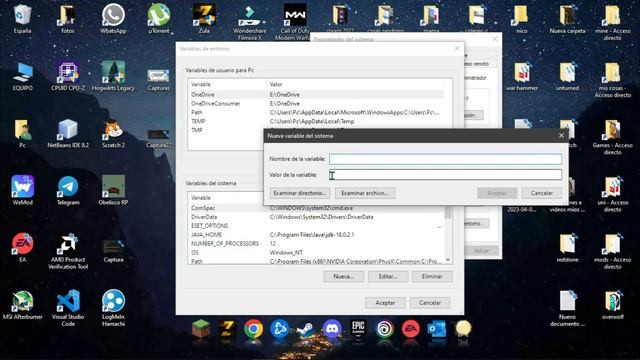
Task: Click the Nombre de la variable field
Action: pos(445,159)
